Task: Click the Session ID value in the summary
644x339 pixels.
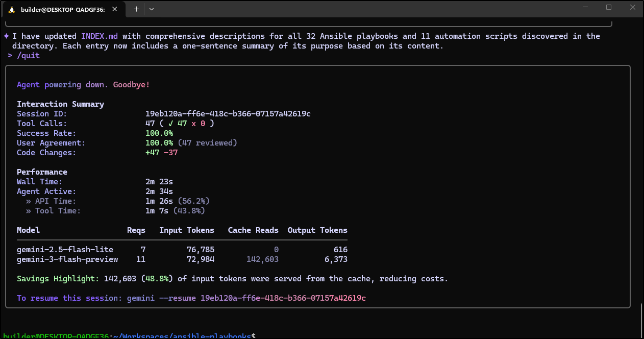Action: pyautogui.click(x=228, y=114)
